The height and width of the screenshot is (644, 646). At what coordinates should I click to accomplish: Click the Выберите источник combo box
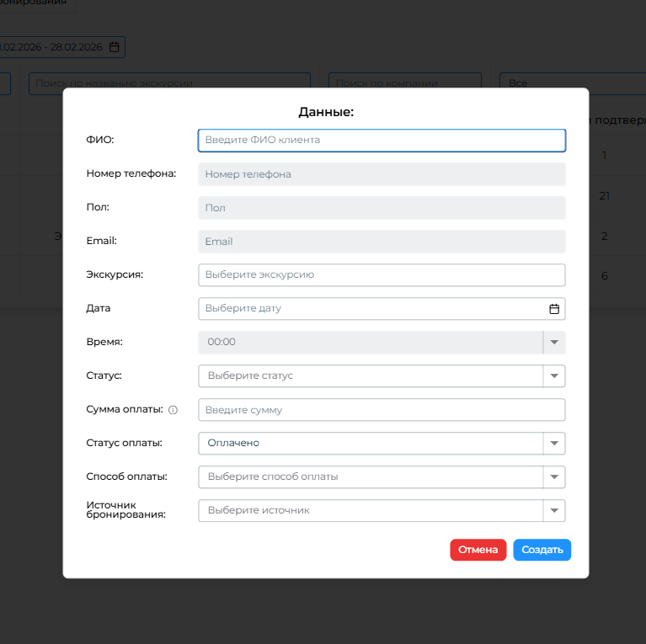point(371,511)
